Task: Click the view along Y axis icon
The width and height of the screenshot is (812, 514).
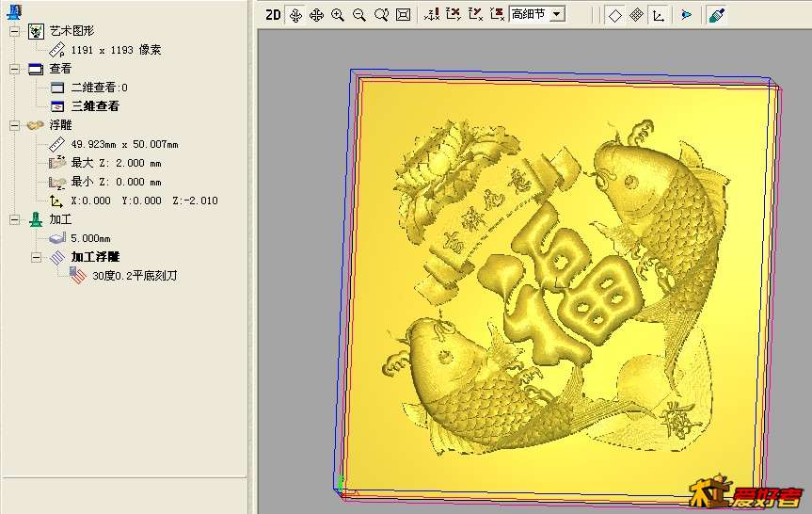Action: tap(475, 14)
